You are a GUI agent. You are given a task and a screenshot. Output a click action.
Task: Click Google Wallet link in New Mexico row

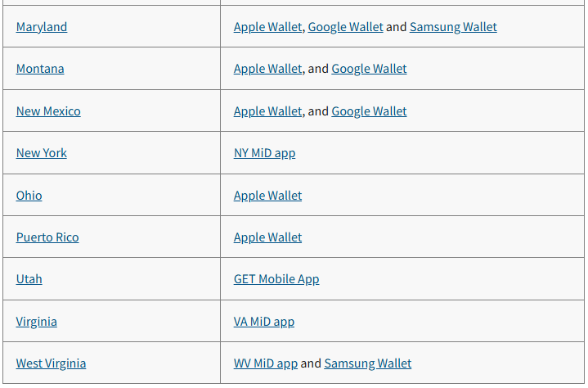pos(369,111)
